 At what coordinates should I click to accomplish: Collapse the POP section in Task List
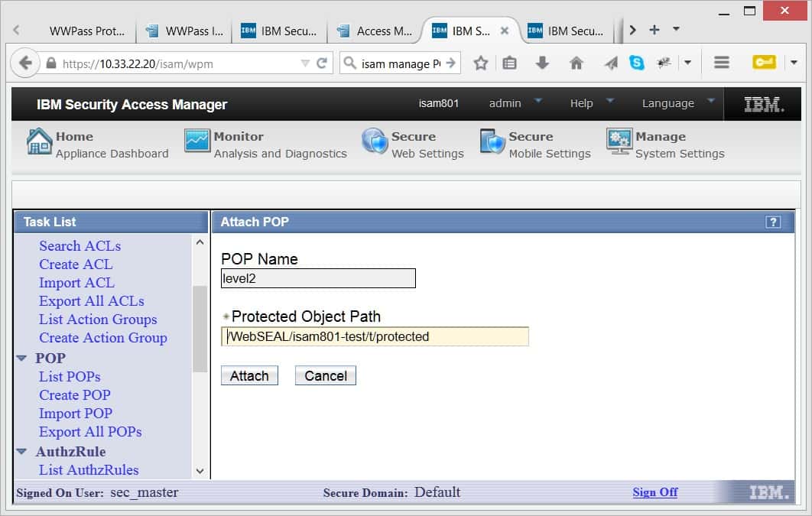pos(21,358)
